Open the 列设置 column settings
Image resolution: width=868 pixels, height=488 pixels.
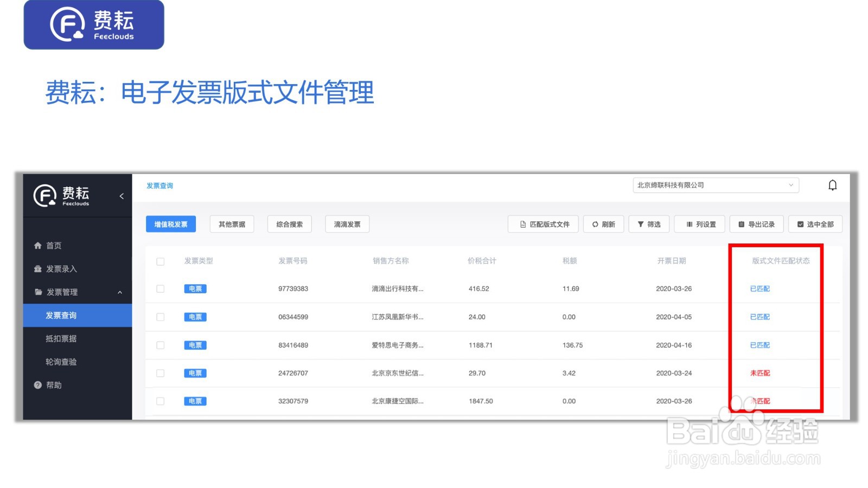tap(700, 224)
